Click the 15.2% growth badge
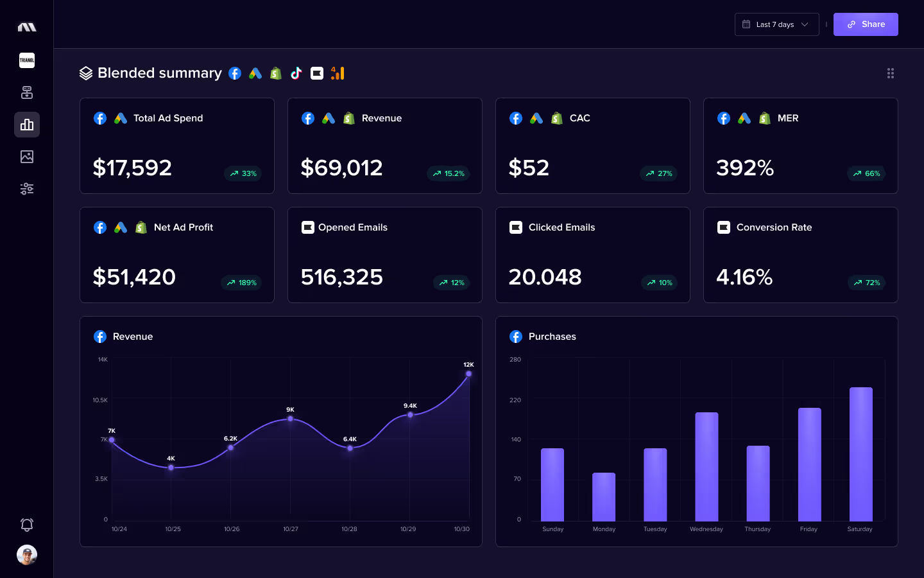Image resolution: width=924 pixels, height=578 pixels. pyautogui.click(x=449, y=173)
